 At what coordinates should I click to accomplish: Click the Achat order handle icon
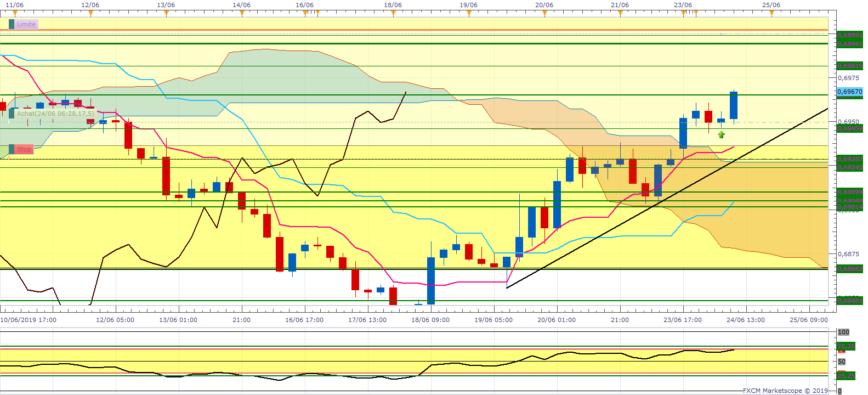coord(12,114)
